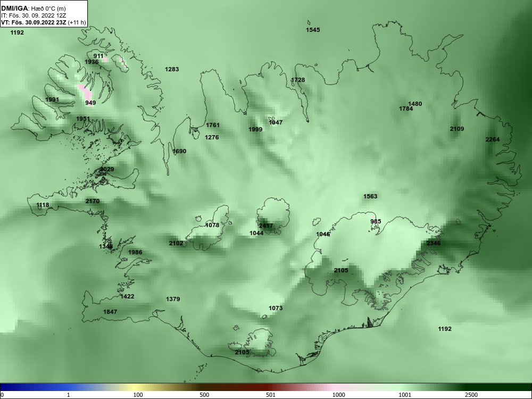Viewport: 532px width, 399px height.
Task: Click the 1761 height value
Action: [x=213, y=125]
